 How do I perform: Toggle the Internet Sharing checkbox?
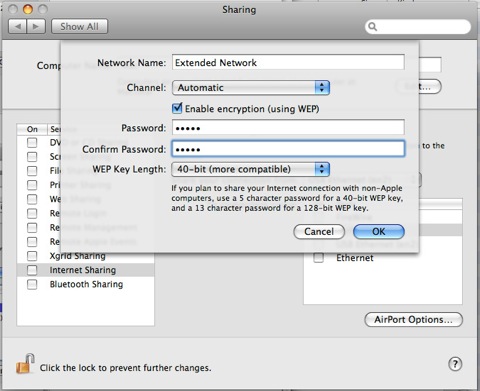(x=32, y=270)
